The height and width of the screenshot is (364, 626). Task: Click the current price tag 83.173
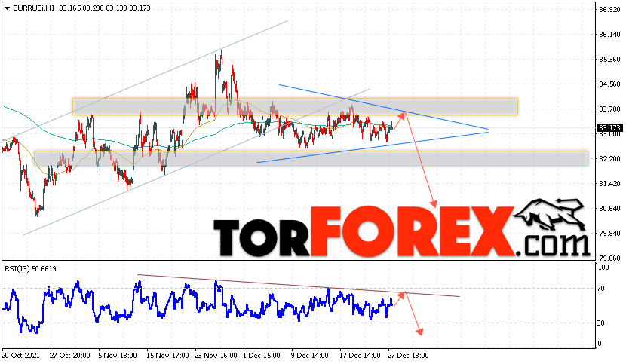(x=609, y=127)
